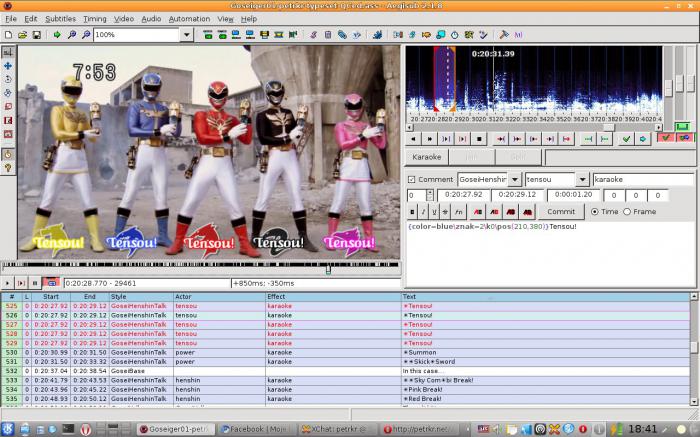Pick shadow color AB button
Image resolution: width=700 pixels, height=437 pixels.
click(527, 212)
